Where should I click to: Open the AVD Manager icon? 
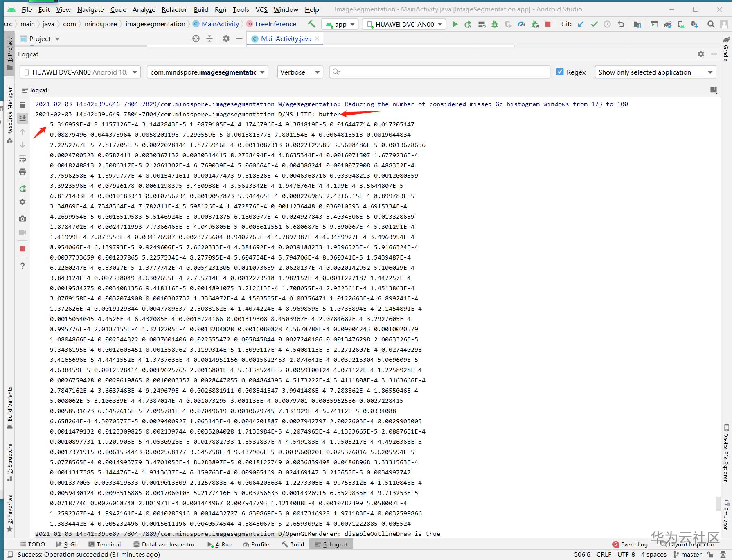coord(681,24)
